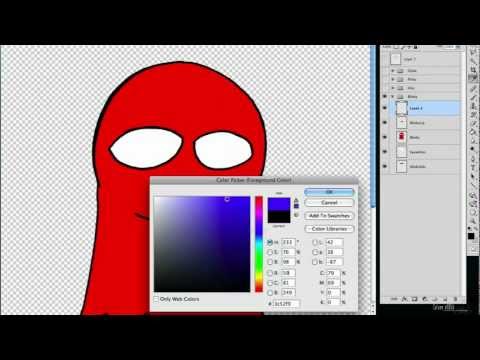Click the Add To Swatches button
Viewport: 480px width, 360px height.
[x=329, y=216]
